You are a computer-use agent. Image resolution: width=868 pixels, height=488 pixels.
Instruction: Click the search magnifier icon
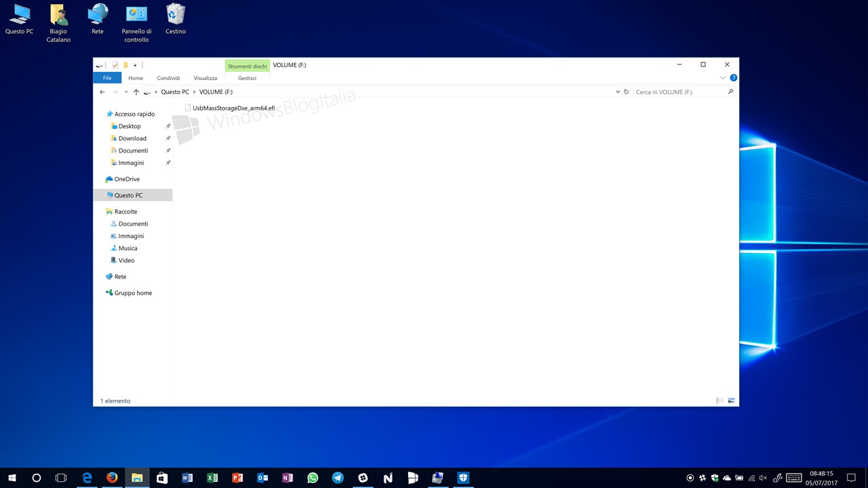pos(730,92)
